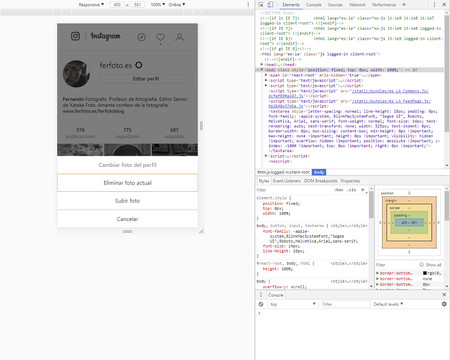
Task: Click the Instagram camera logo icon
Action: point(75,36)
